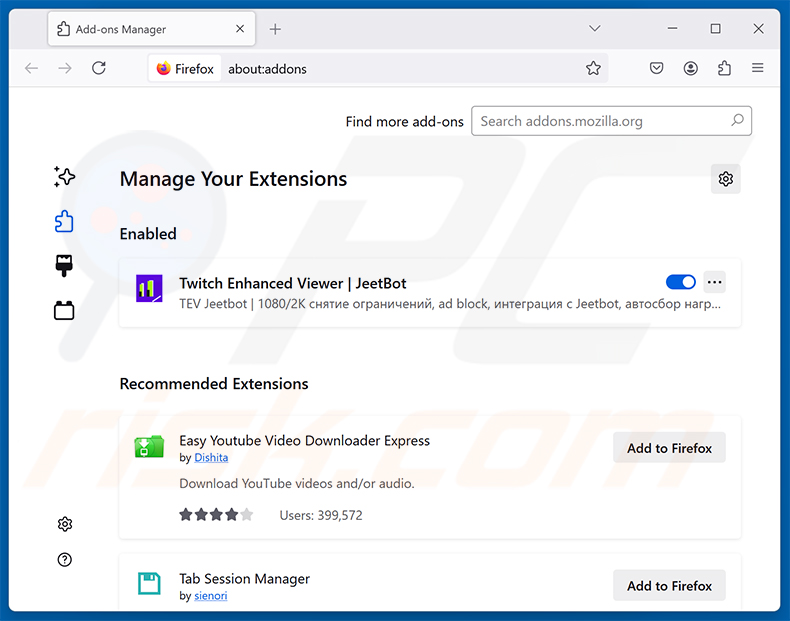Image resolution: width=790 pixels, height=621 pixels.
Task: Focus the Search addons.mozilla.org field
Action: pos(611,121)
